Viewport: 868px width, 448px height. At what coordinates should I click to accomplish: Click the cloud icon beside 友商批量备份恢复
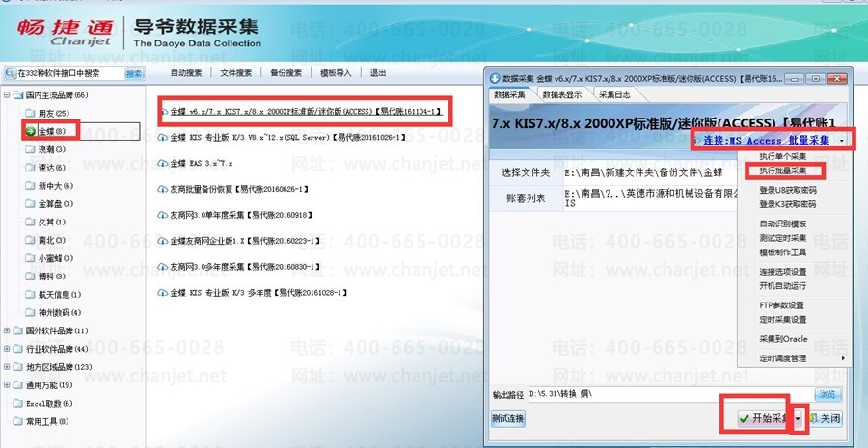coord(163,189)
